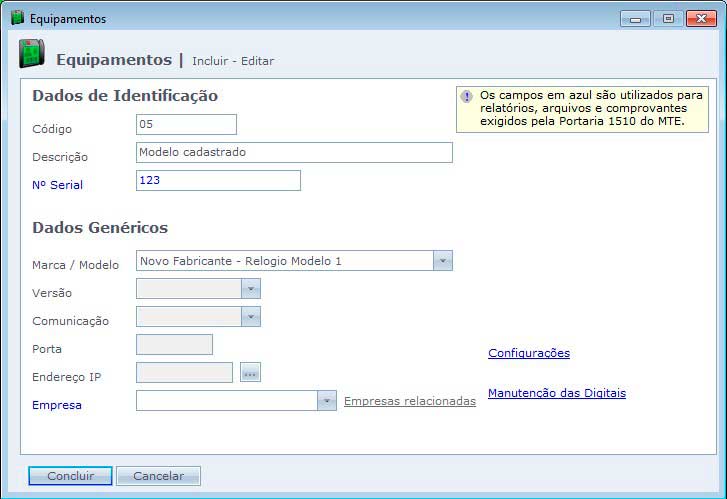
Task: Click the ellipsis button beside Endereço IP
Action: (x=250, y=373)
